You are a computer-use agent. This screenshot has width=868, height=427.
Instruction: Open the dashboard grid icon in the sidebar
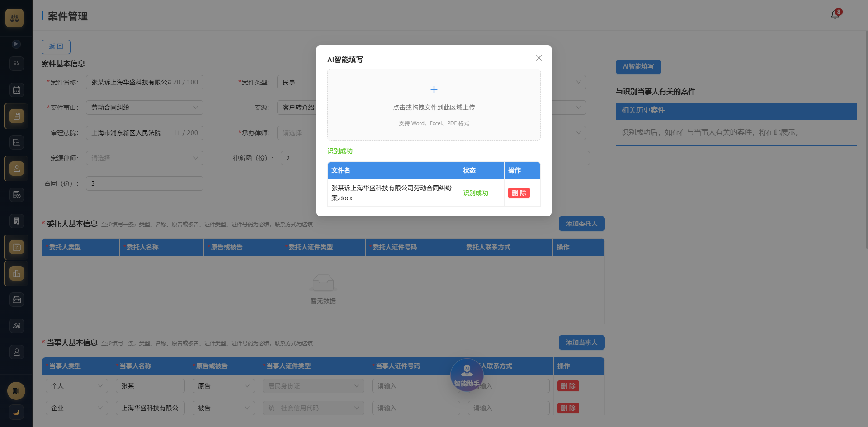tap(17, 64)
